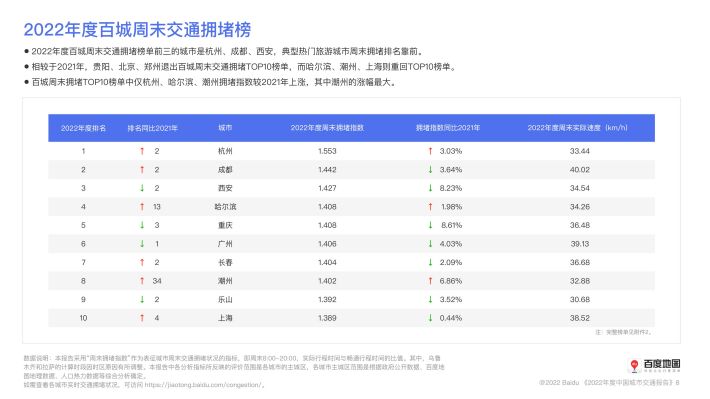The image size is (710, 399).
Task: Click the green down arrow in 西安 rank change
Action: coord(142,188)
